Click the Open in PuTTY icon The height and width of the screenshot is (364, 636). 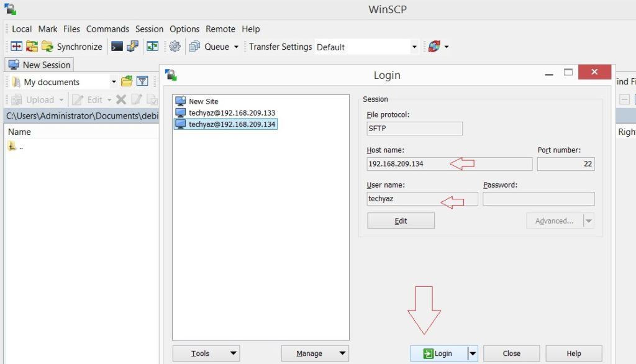click(132, 47)
